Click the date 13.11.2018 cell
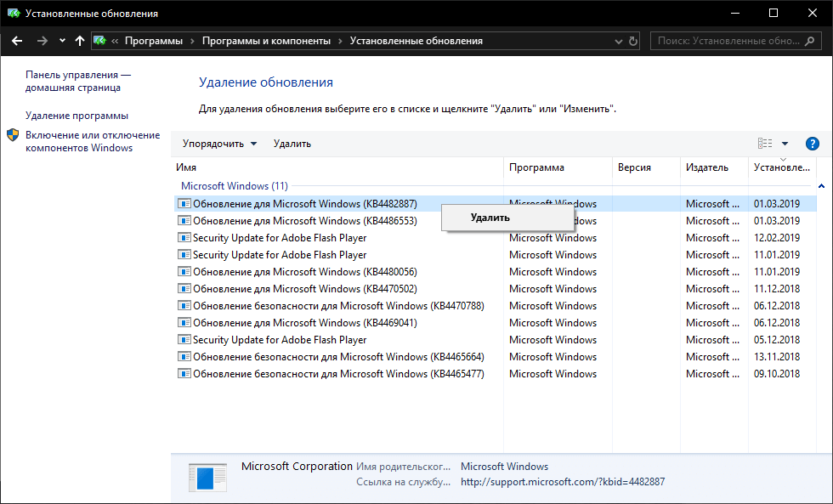The image size is (833, 504). point(777,357)
